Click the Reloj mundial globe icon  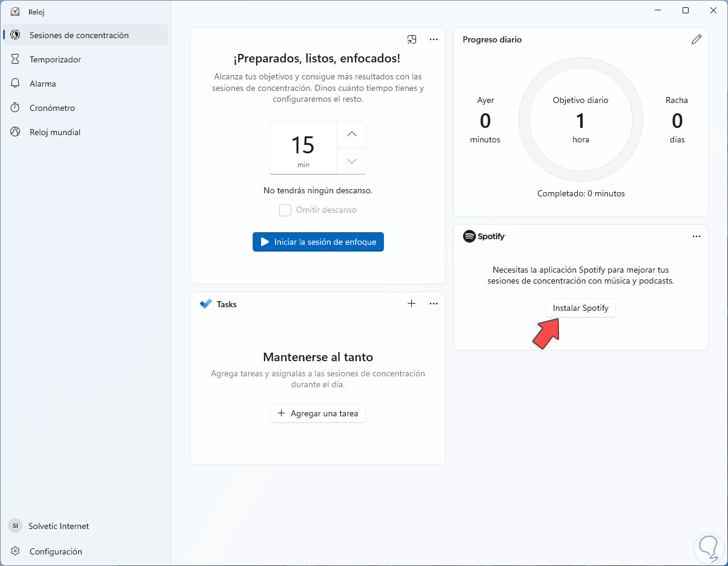pos(16,132)
